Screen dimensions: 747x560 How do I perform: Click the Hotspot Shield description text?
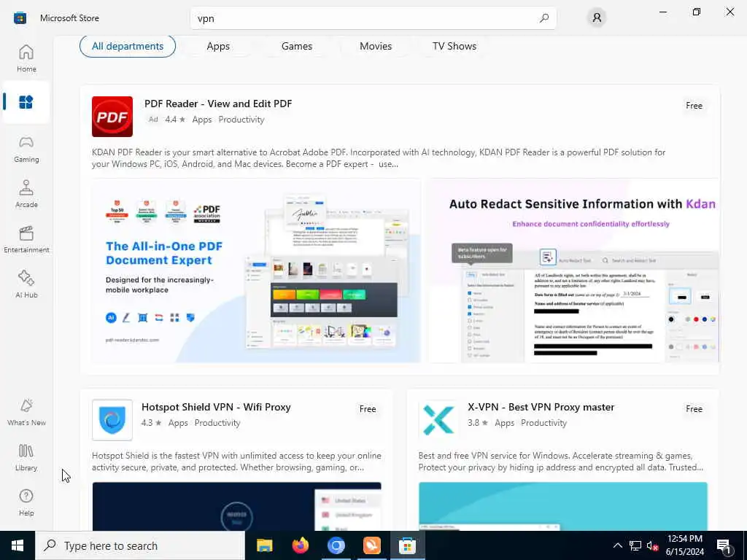237,462
